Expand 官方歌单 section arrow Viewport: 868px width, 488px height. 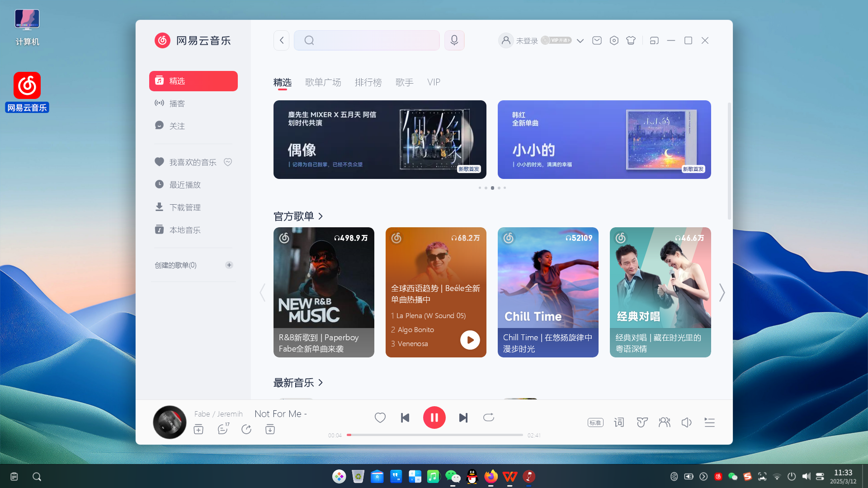click(x=321, y=216)
